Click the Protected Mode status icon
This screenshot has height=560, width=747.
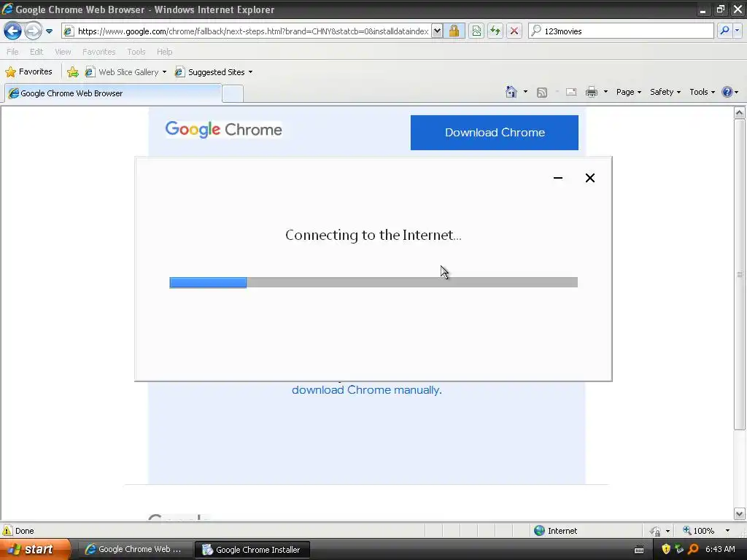[x=656, y=531]
